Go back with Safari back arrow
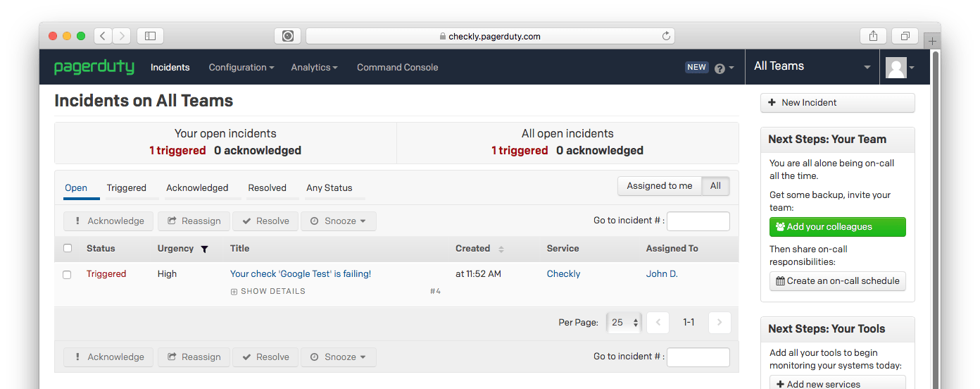 pos(103,36)
